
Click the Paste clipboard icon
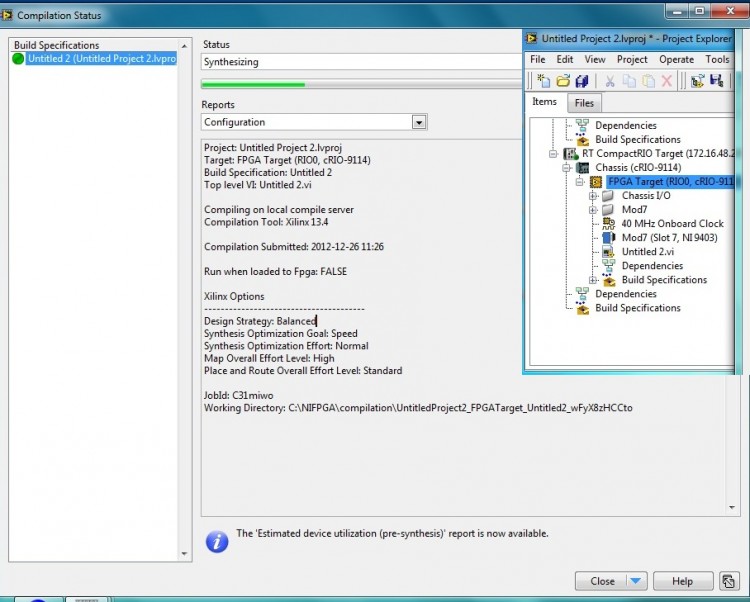point(648,81)
